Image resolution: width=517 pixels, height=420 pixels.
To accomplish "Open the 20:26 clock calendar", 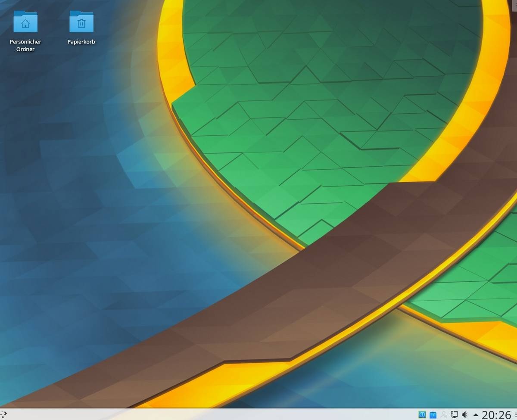I will [496, 414].
